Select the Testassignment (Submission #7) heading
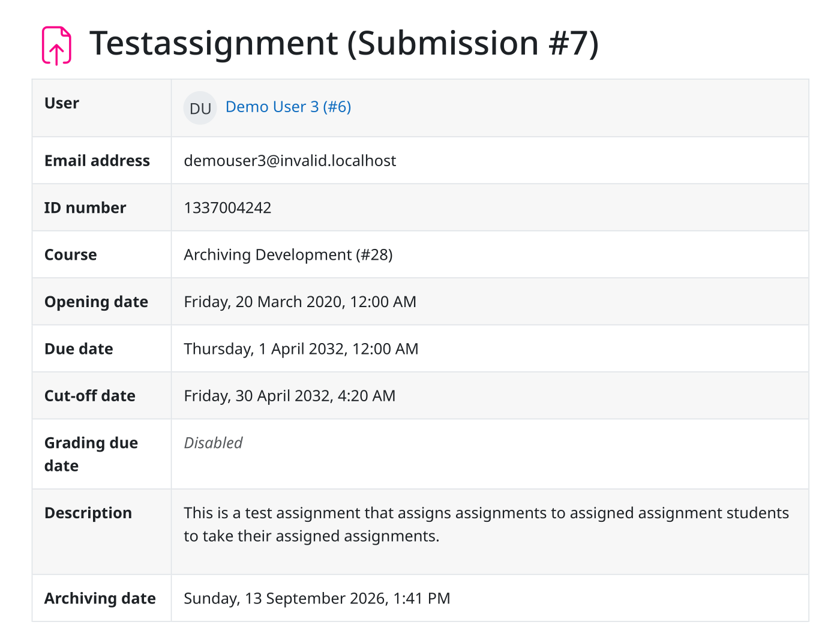The width and height of the screenshot is (840, 637). click(344, 43)
